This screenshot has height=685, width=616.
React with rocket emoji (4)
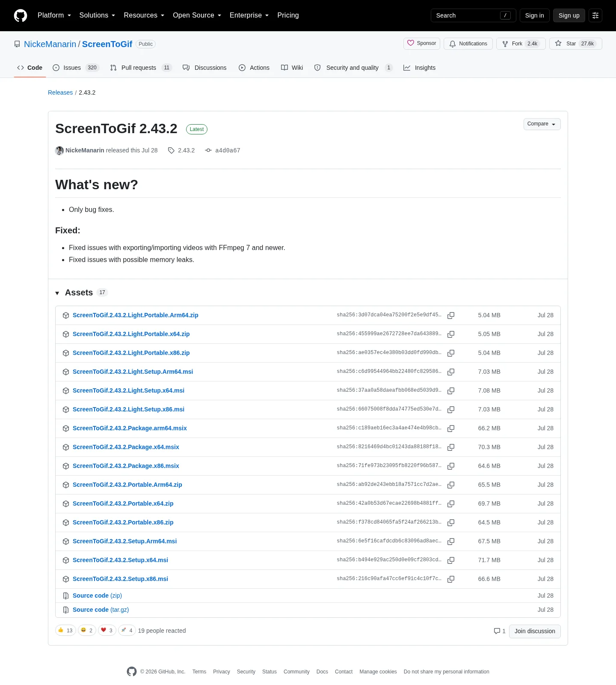[x=127, y=630]
